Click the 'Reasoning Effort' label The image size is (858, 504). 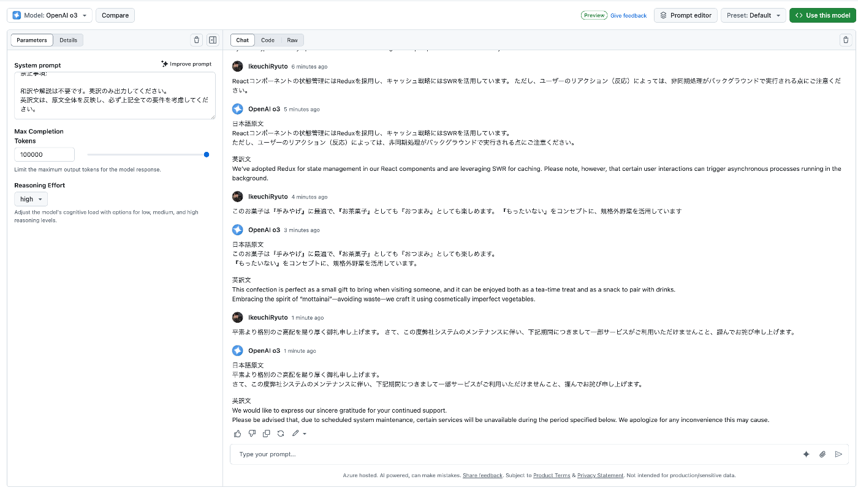coord(40,185)
